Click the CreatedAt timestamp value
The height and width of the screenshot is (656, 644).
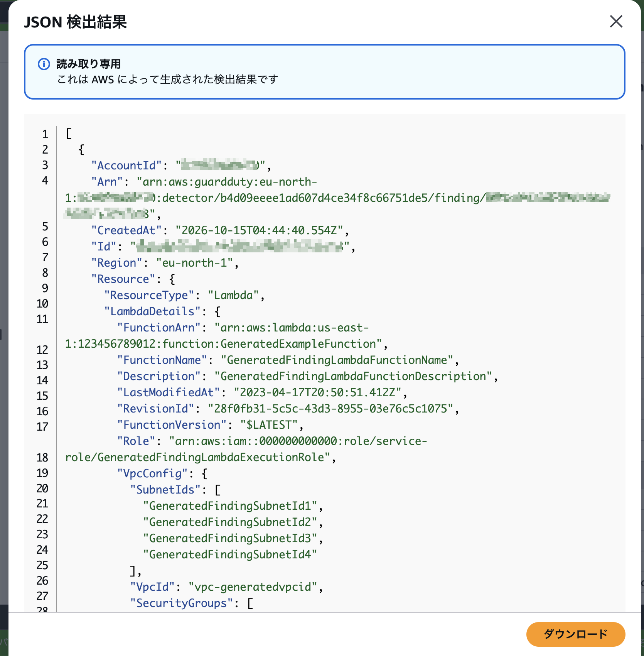click(x=259, y=230)
